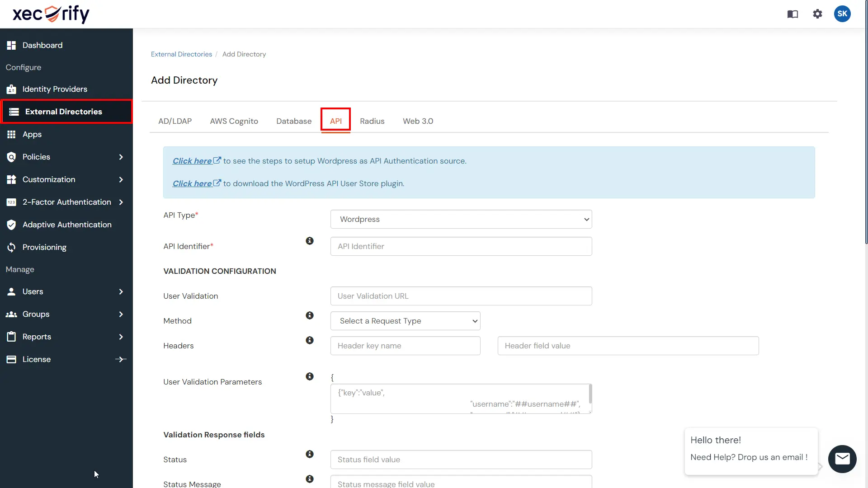Screen dimensions: 868x488
Task: Open the Provisioning section
Action: click(x=44, y=247)
